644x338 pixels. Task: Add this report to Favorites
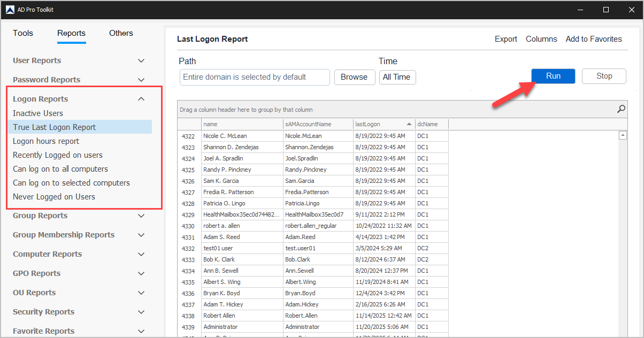click(594, 39)
